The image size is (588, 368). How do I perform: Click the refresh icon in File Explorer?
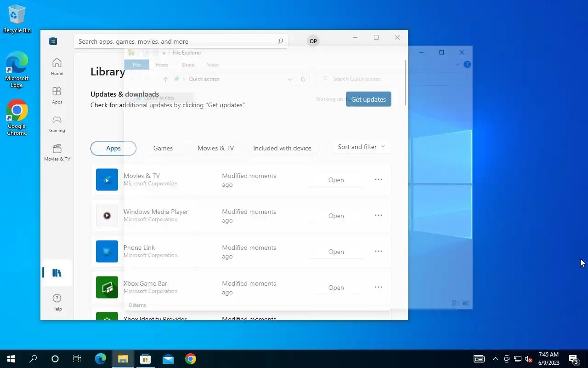pyautogui.click(x=303, y=79)
